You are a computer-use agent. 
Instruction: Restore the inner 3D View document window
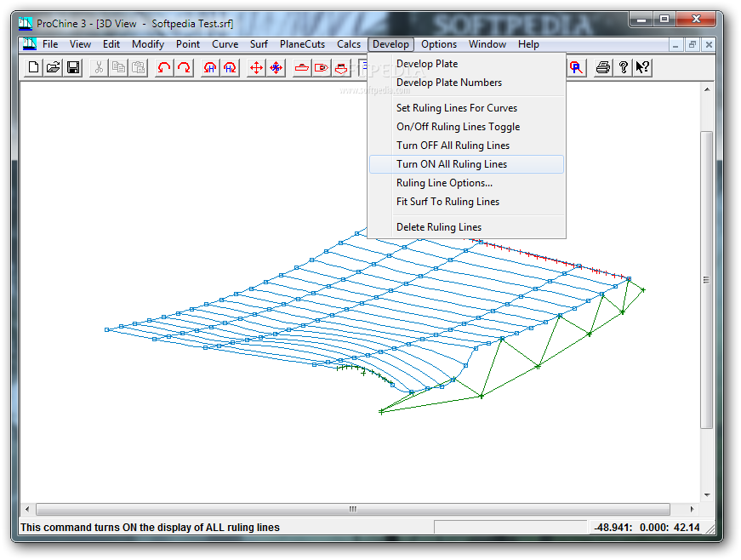pyautogui.click(x=693, y=45)
